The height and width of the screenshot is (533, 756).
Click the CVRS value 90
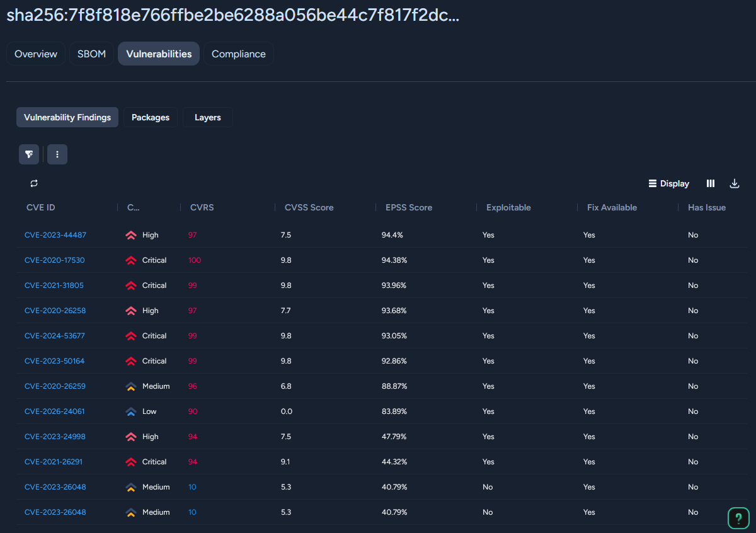point(193,411)
